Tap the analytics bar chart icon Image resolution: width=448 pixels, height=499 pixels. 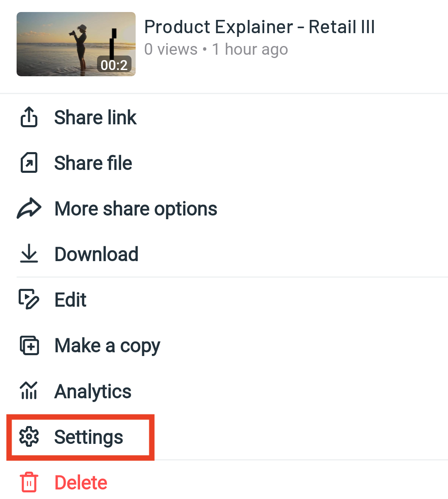point(29,391)
